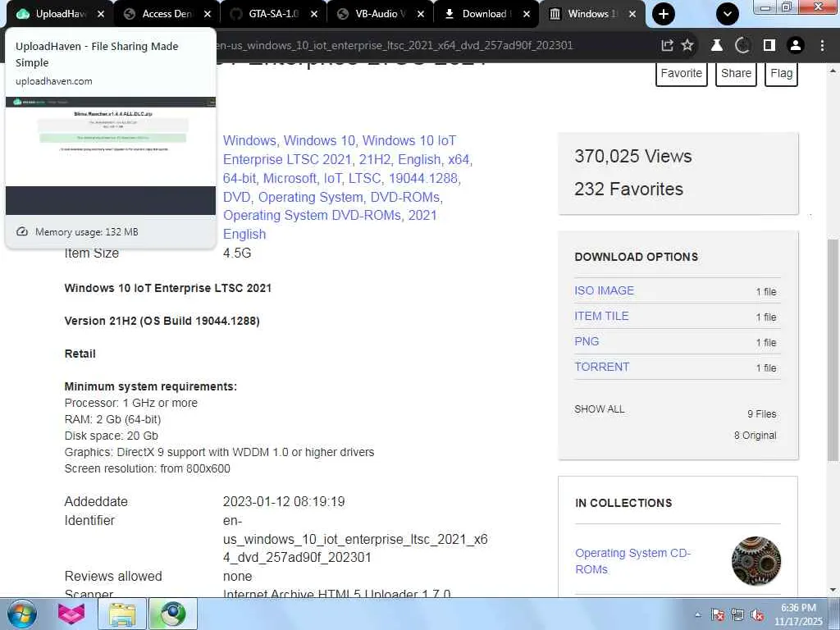
Task: Click the 8 Original link
Action: [755, 436]
